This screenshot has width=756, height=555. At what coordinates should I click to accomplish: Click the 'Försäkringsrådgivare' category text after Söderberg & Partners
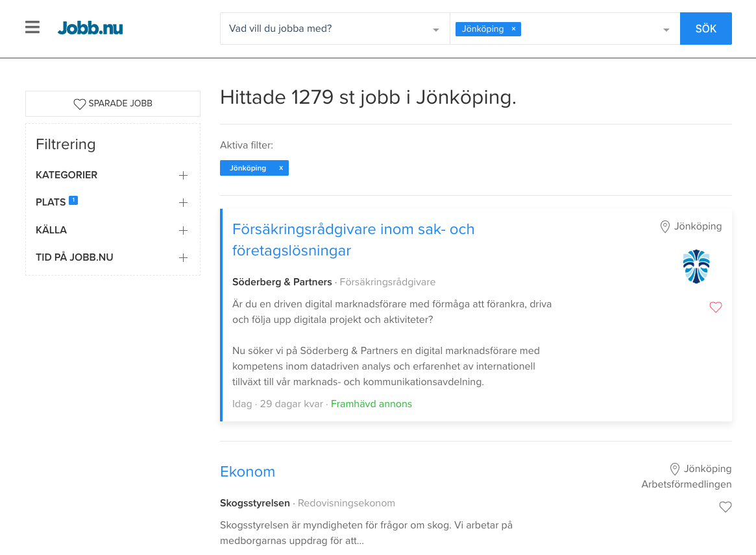point(387,282)
